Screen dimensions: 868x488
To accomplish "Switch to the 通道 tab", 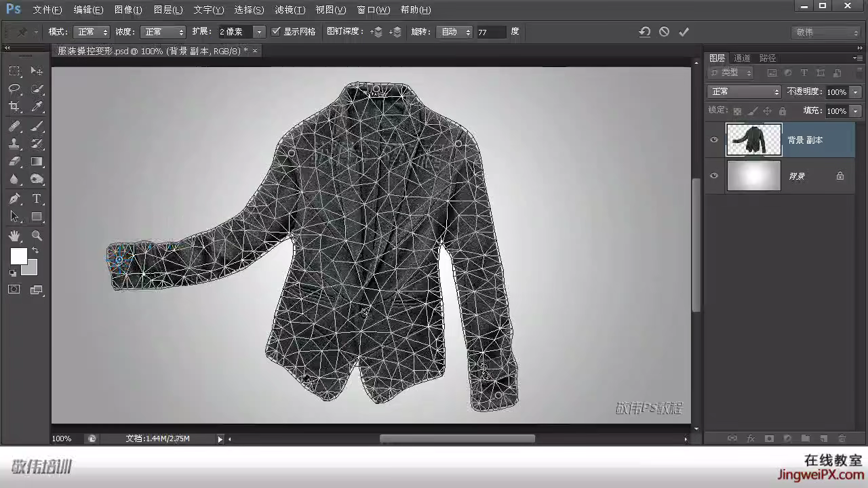I will click(x=743, y=58).
